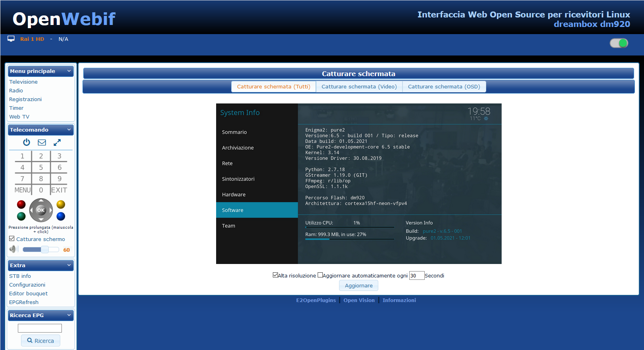Open the E2OpenPlugins footer link

pyautogui.click(x=316, y=300)
